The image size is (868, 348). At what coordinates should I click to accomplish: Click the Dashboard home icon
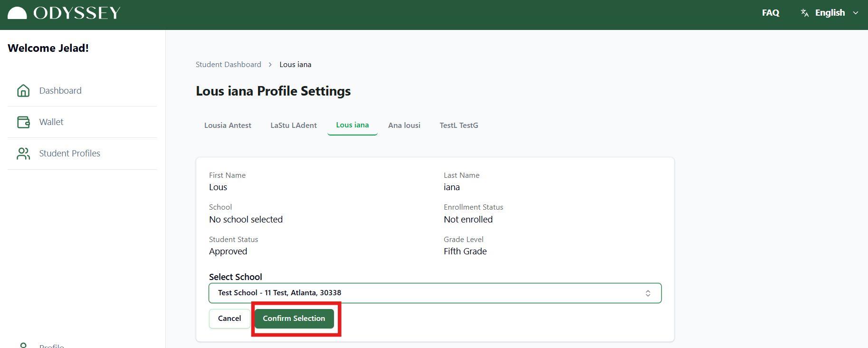pyautogui.click(x=23, y=90)
